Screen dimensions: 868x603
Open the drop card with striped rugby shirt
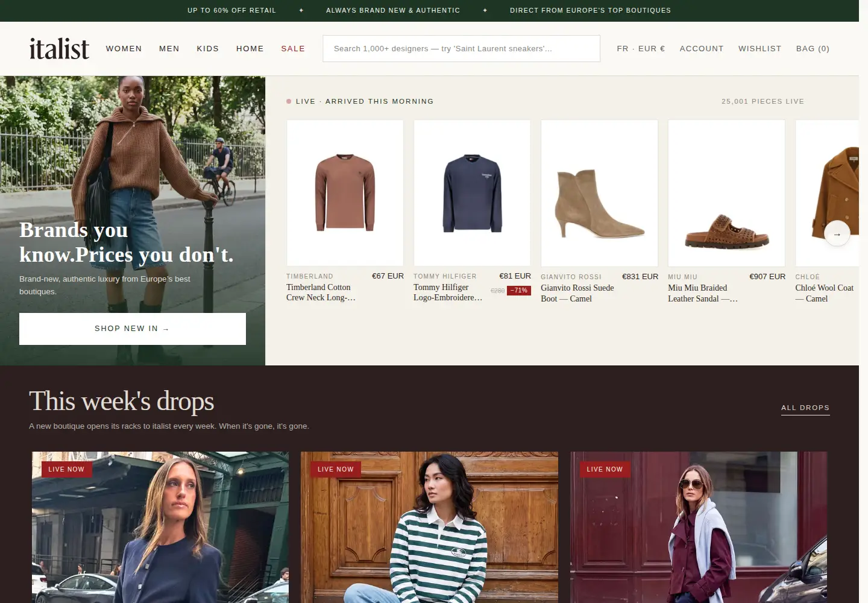pos(429,528)
